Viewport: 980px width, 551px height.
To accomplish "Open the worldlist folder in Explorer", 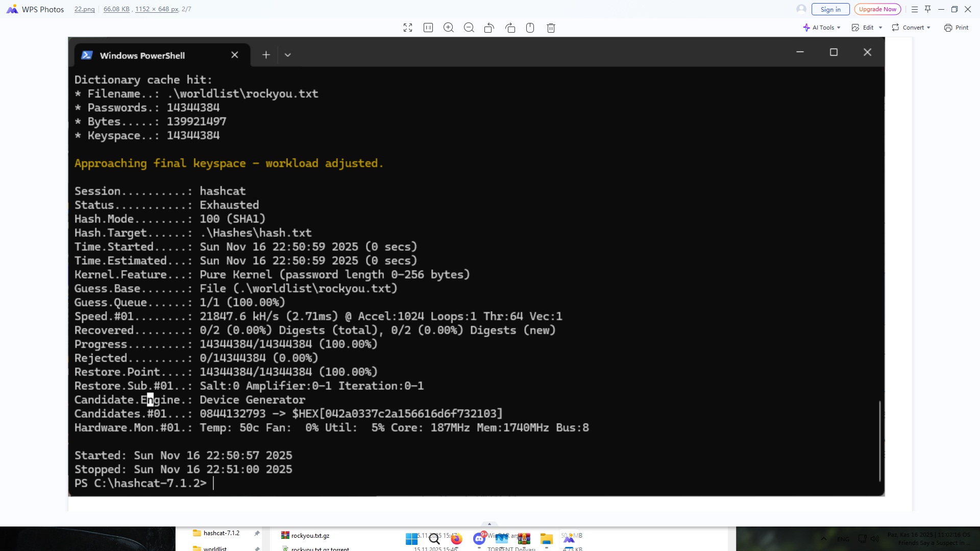I will tap(210, 548).
